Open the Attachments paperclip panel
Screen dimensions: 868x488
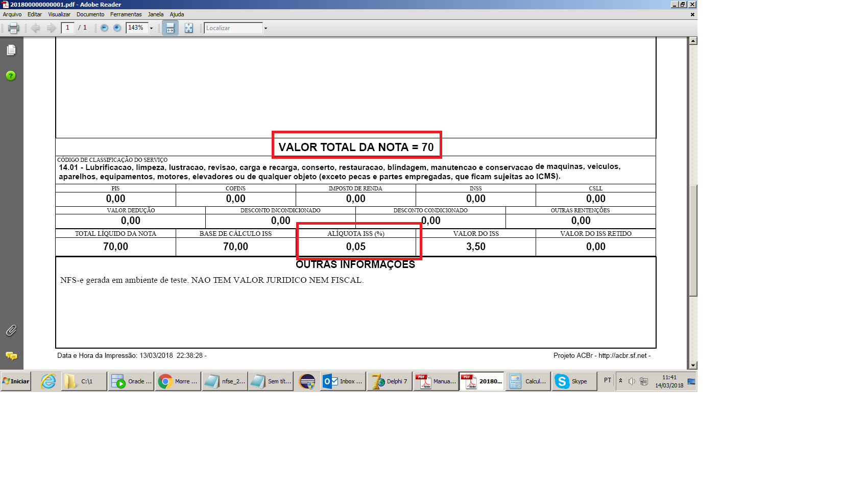(x=11, y=330)
